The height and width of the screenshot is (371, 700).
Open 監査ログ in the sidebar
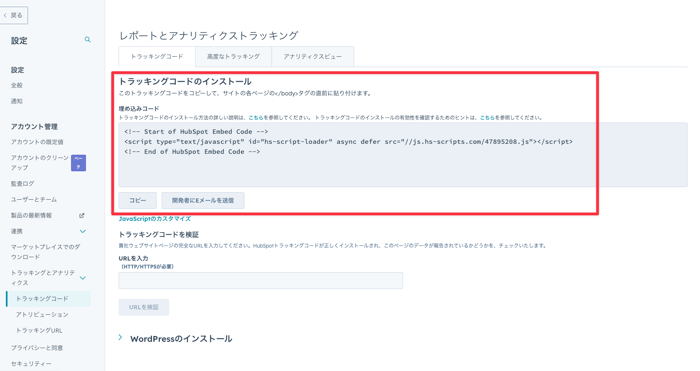tap(23, 183)
